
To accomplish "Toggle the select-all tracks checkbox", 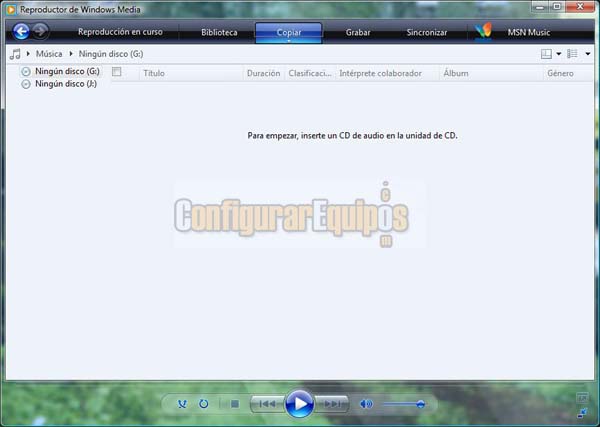I will 117,72.
